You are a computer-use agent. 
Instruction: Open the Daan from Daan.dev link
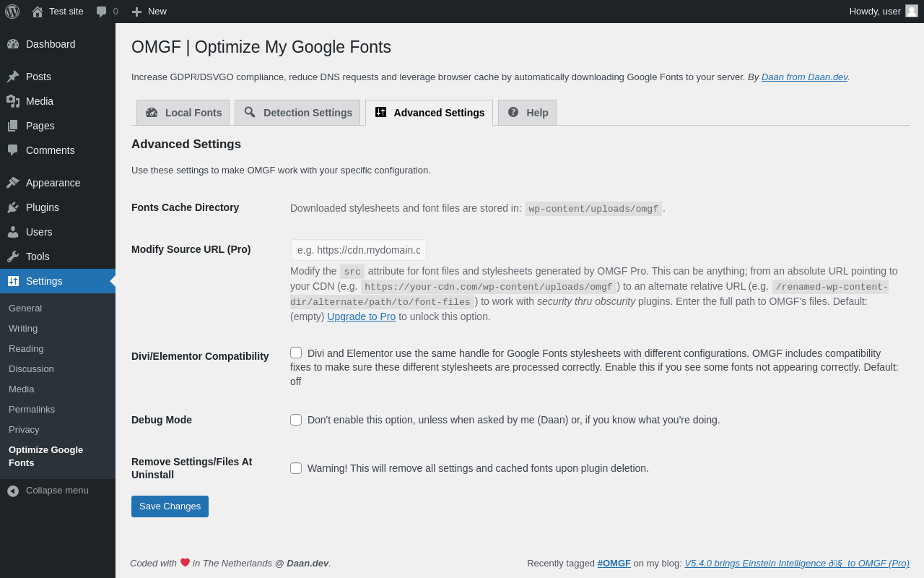tap(804, 77)
